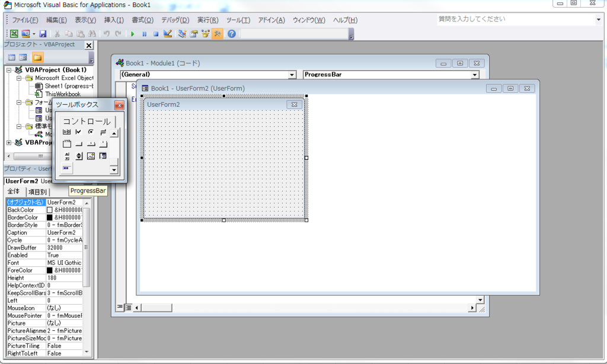Select the OptionButton control in toolbox
Screen dimensions: 607x364
[91, 132]
